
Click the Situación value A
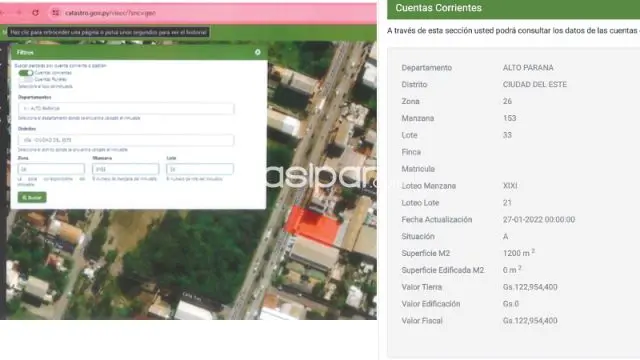pyautogui.click(x=505, y=236)
